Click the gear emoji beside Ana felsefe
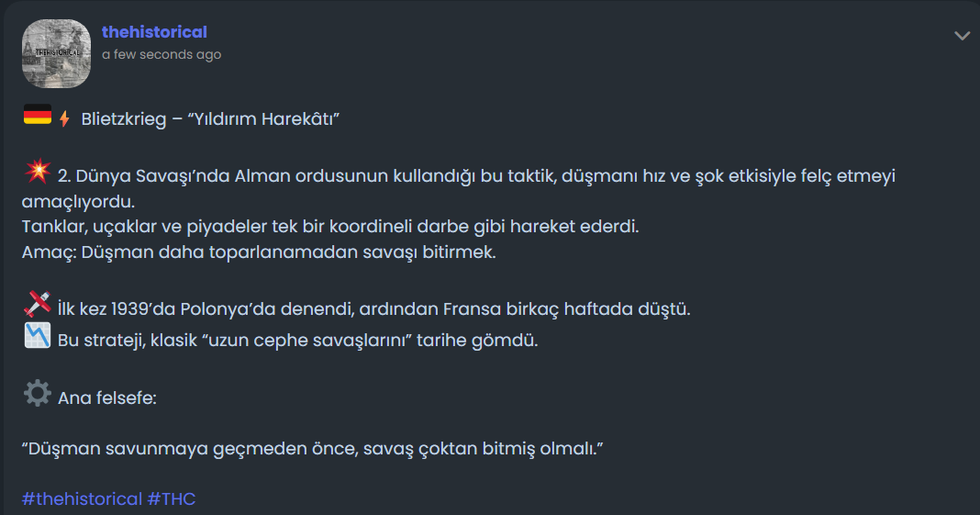The image size is (980, 515). click(37, 395)
